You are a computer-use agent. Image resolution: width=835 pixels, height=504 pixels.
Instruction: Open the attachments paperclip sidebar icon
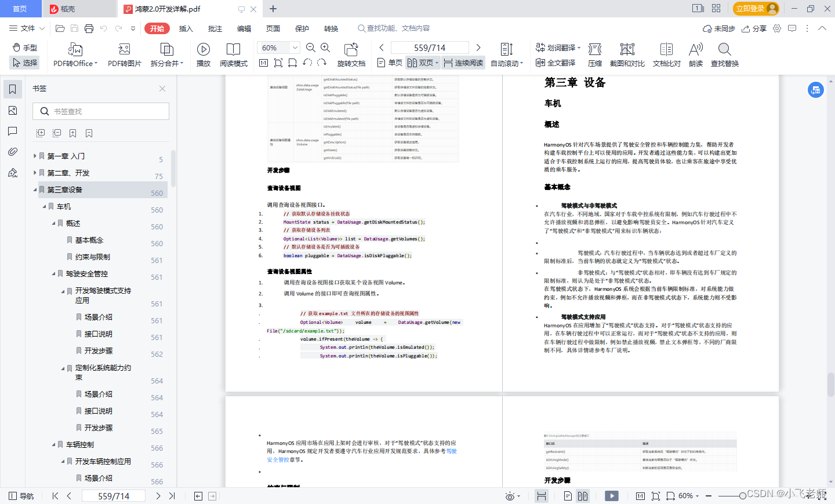12,152
